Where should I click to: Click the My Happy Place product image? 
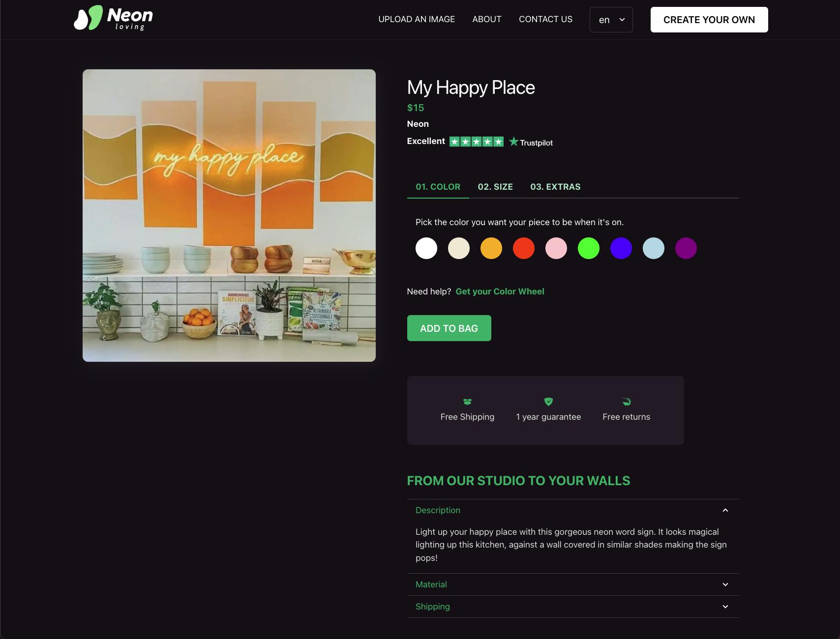229,215
